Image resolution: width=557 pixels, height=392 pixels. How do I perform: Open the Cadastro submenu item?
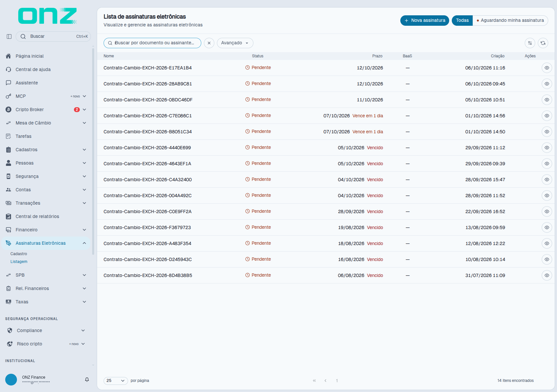[19, 254]
